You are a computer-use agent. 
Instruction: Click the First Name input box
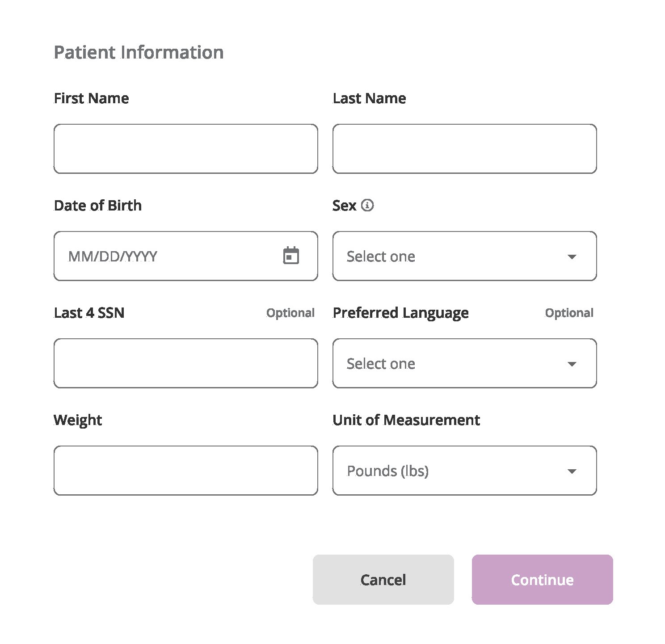(x=185, y=148)
